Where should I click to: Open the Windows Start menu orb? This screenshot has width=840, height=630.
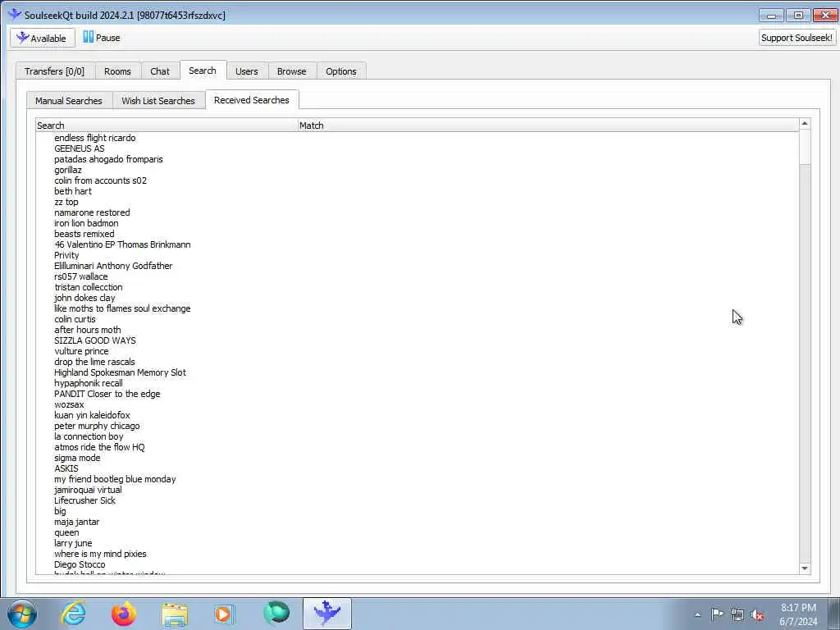[x=22, y=614]
